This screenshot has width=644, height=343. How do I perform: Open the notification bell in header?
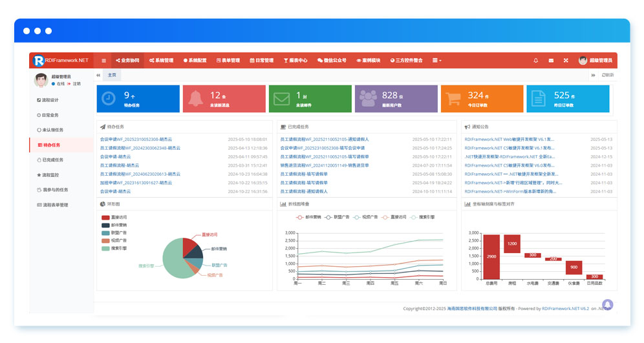pyautogui.click(x=535, y=60)
